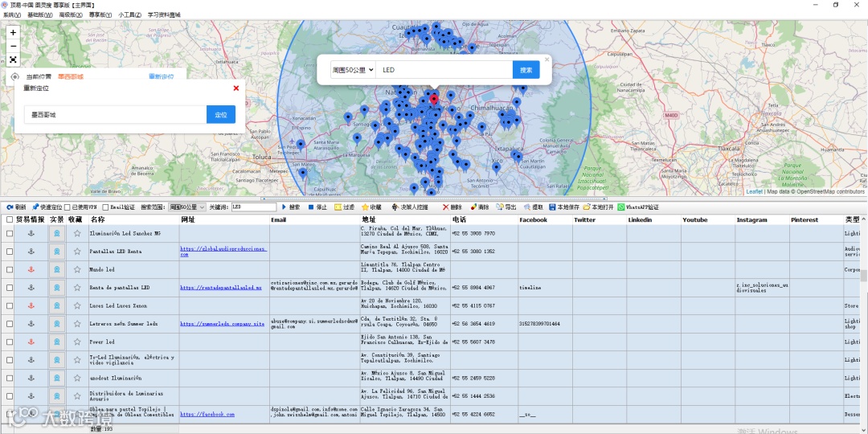The image size is (868, 434).
Task: Click the current position target icon
Action: tap(14, 77)
